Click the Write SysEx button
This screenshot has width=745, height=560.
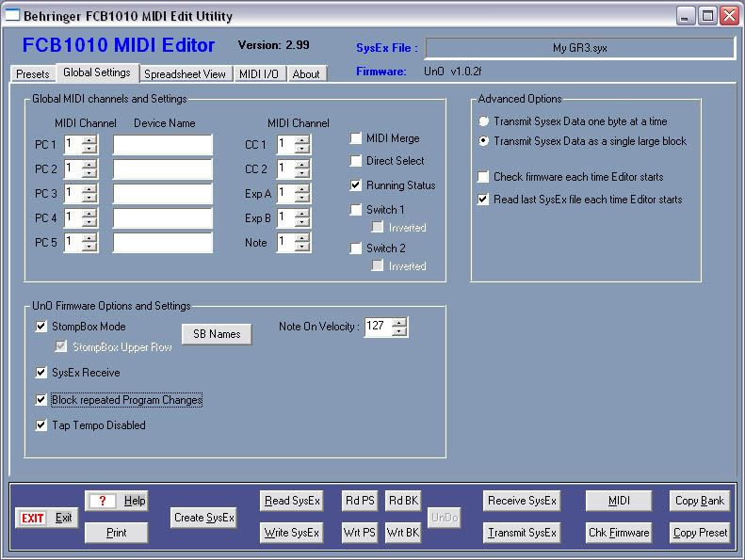(292, 533)
